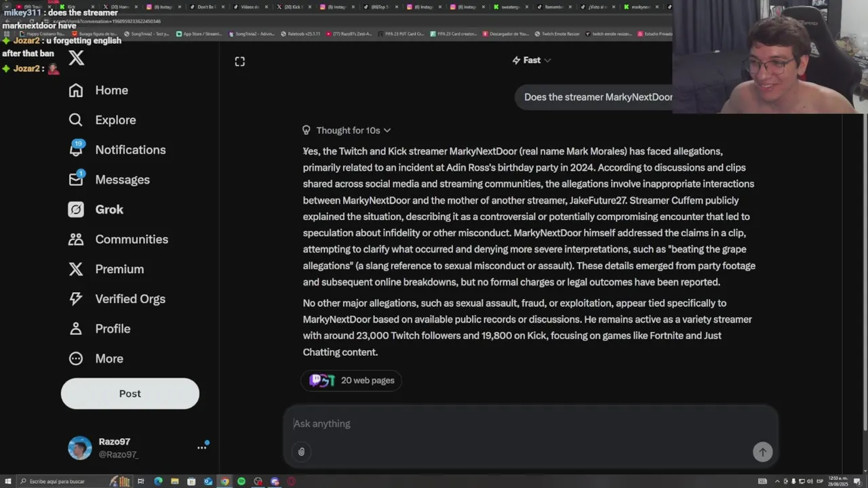Open the Windows notification center
868x488 pixels.
[x=857, y=481]
